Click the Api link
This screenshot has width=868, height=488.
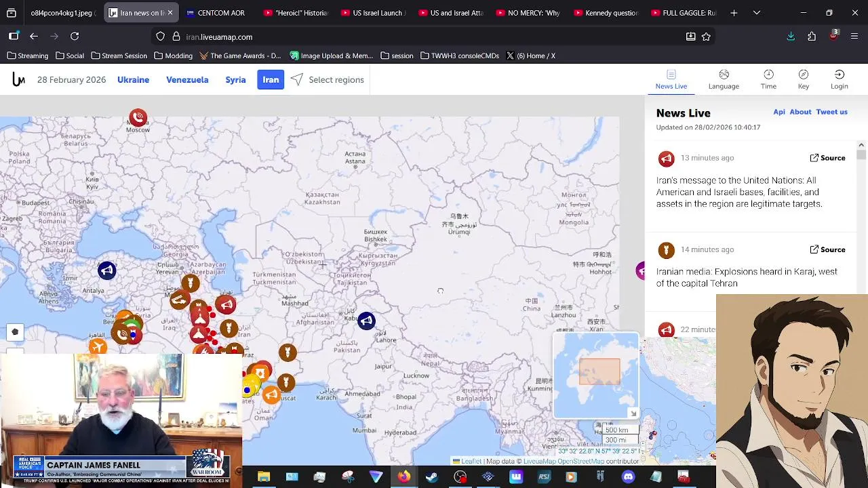pyautogui.click(x=779, y=112)
